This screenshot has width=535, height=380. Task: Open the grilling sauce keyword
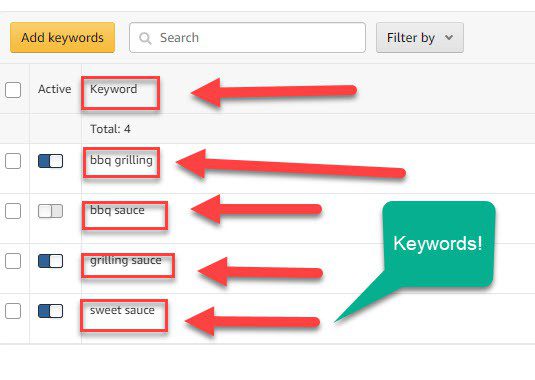(x=126, y=260)
